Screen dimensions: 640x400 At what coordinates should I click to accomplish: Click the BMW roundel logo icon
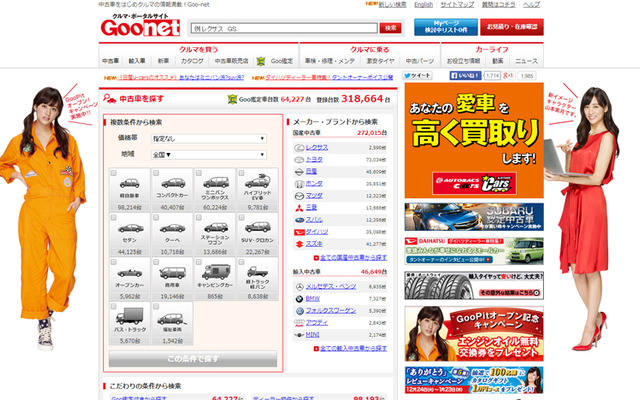pyautogui.click(x=300, y=299)
